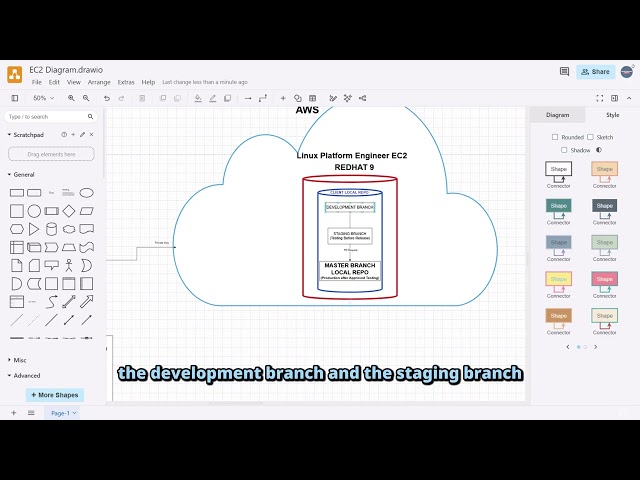The height and width of the screenshot is (480, 640).
Task: Open the 50% zoom dropdown
Action: [x=43, y=98]
